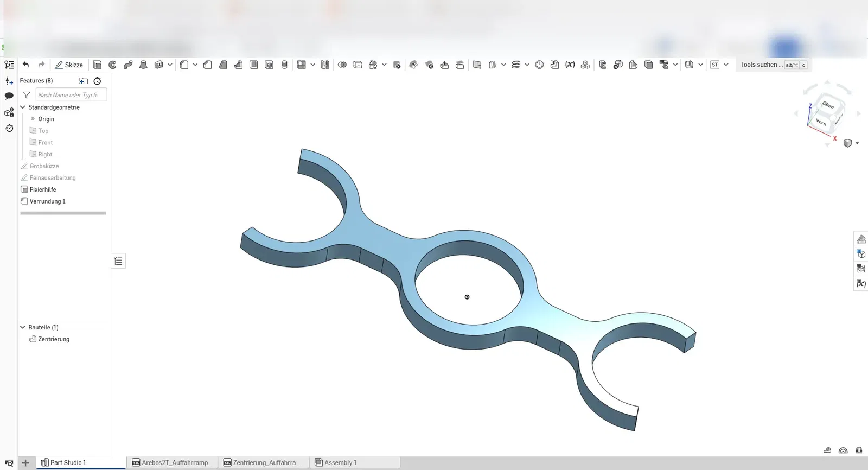Select the Chamfer tool
The image size is (868, 470).
[x=207, y=65]
